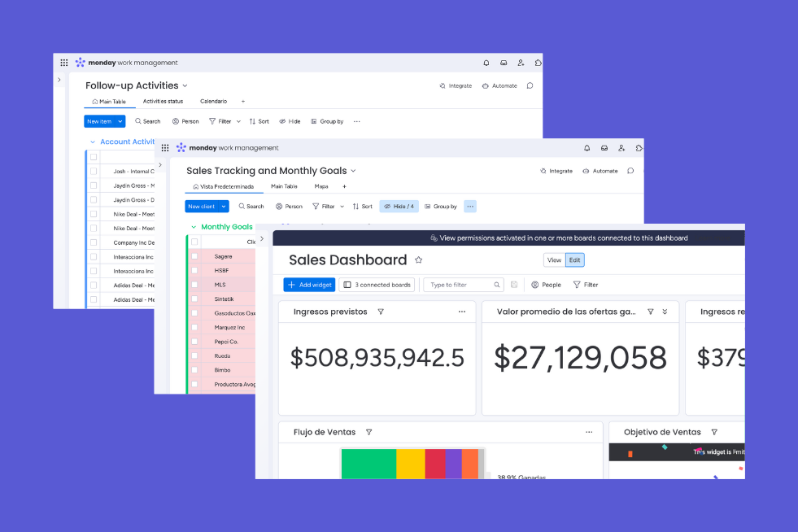798x532 pixels.
Task: Switch dashboard to View mode
Action: 554,259
